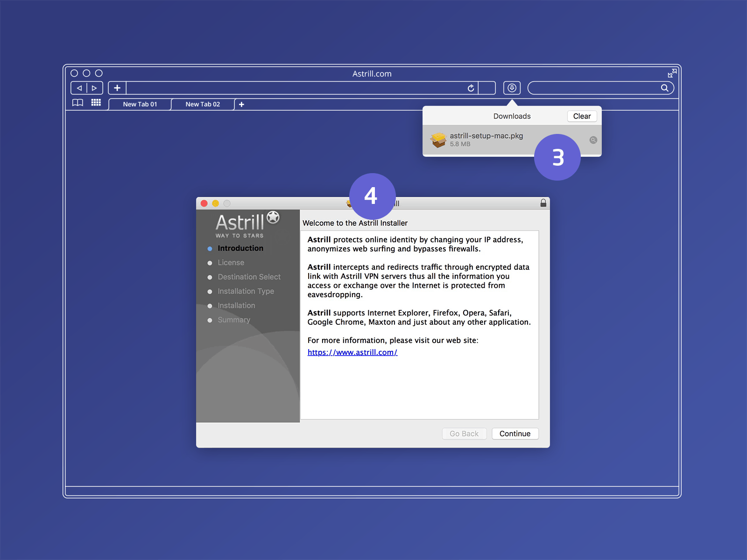Click the Astrill star logo
747x560 pixels.
272,217
